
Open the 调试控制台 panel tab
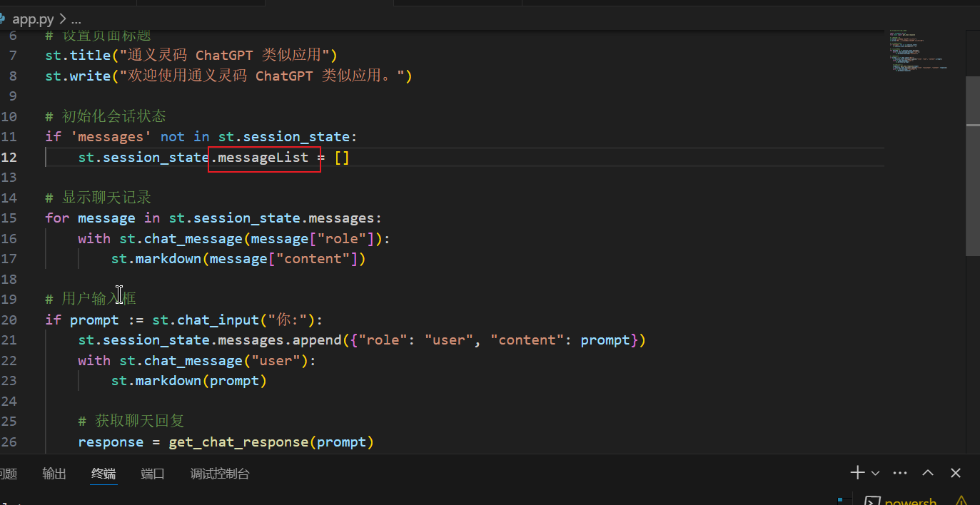tap(220, 474)
